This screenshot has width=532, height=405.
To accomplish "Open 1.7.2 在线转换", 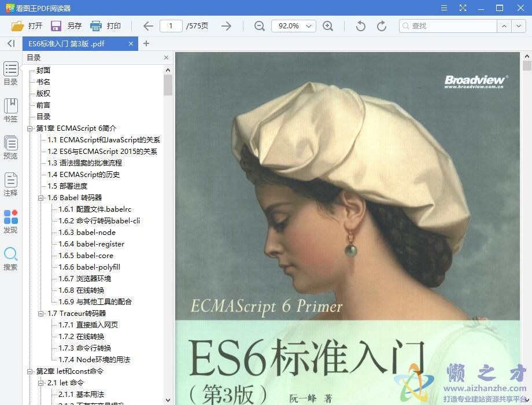I will [x=82, y=336].
